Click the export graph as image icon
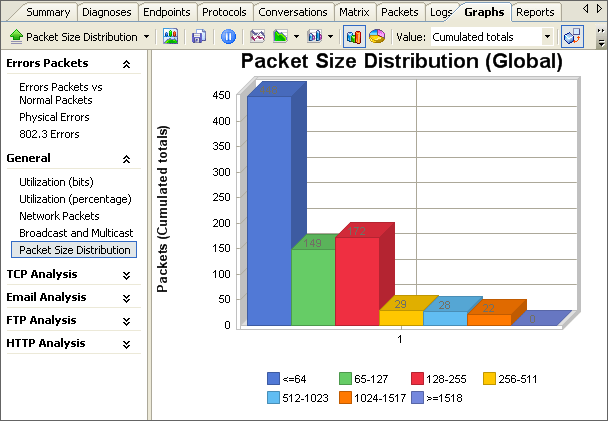This screenshot has width=608, height=421. coord(171,37)
